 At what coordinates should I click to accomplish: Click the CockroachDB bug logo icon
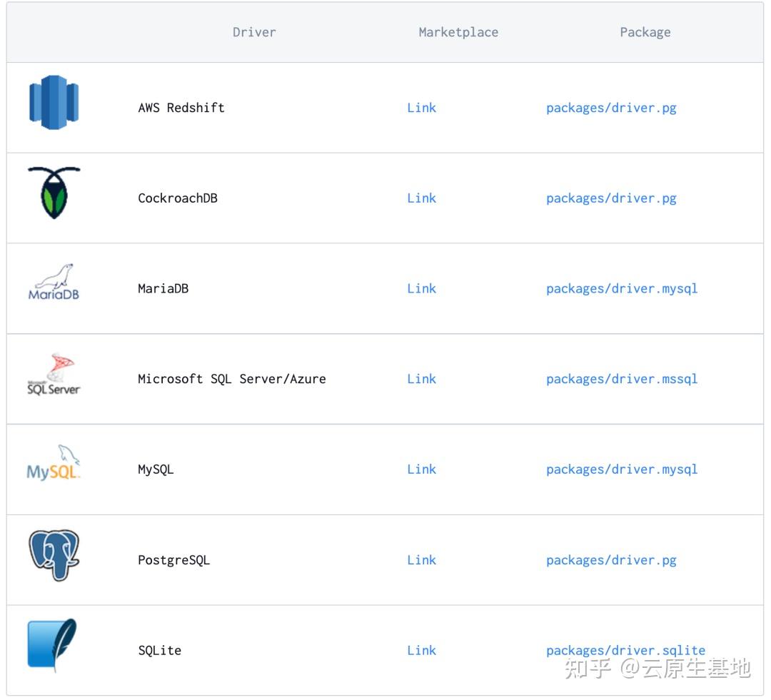[54, 193]
